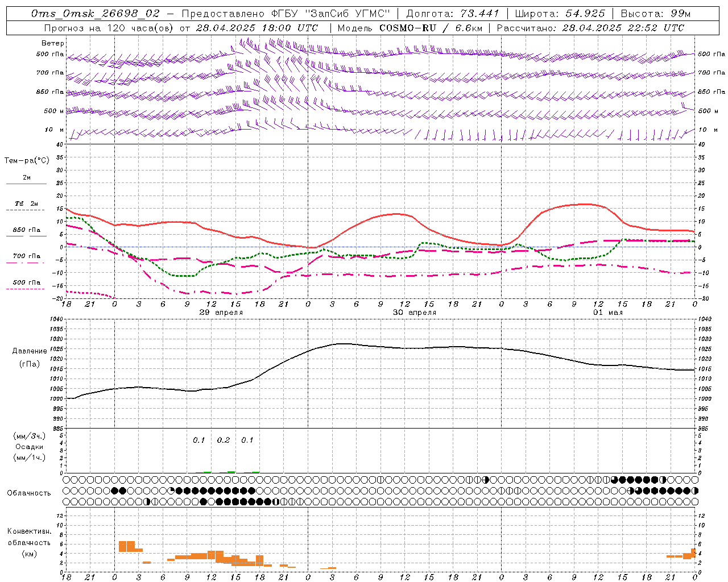The image size is (728, 582).
Task: Click the (гПа) unit under Давление
Action: pos(30,364)
